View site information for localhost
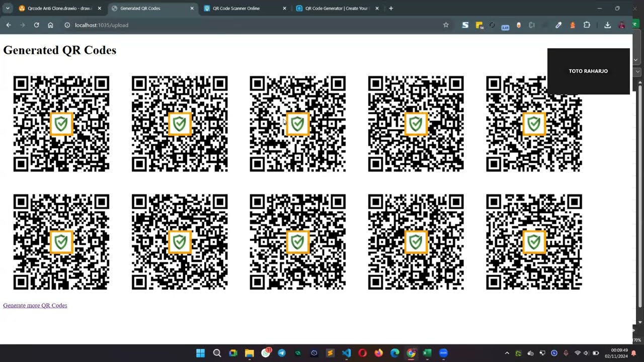 click(x=67, y=25)
